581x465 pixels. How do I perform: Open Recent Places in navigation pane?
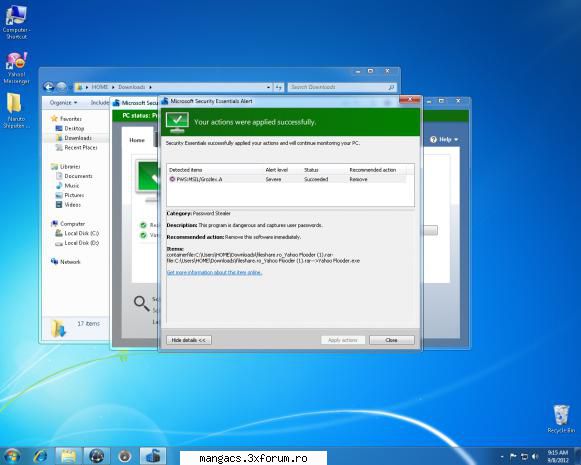click(76, 147)
